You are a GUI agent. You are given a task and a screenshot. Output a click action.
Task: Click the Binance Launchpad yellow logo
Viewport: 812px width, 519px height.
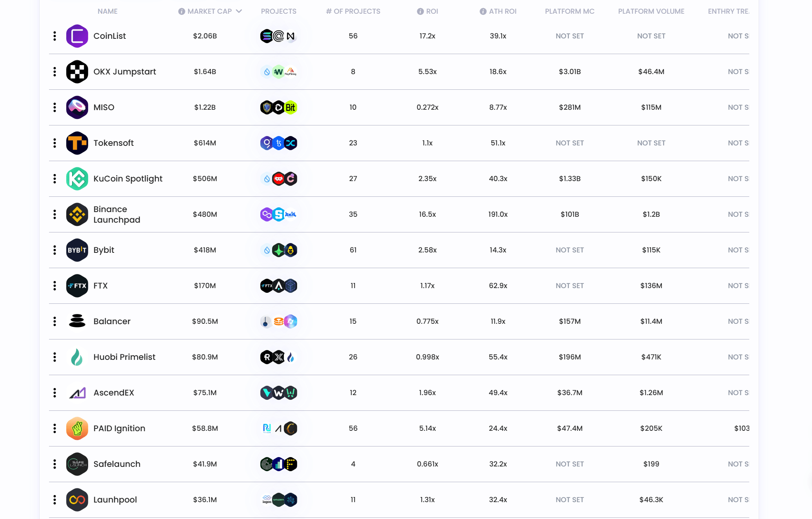coord(77,214)
